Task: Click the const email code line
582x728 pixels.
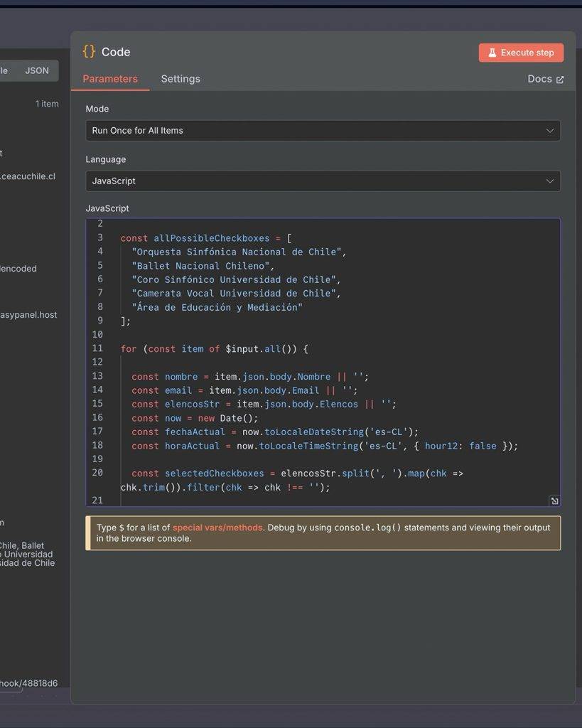Action: pyautogui.click(x=244, y=390)
